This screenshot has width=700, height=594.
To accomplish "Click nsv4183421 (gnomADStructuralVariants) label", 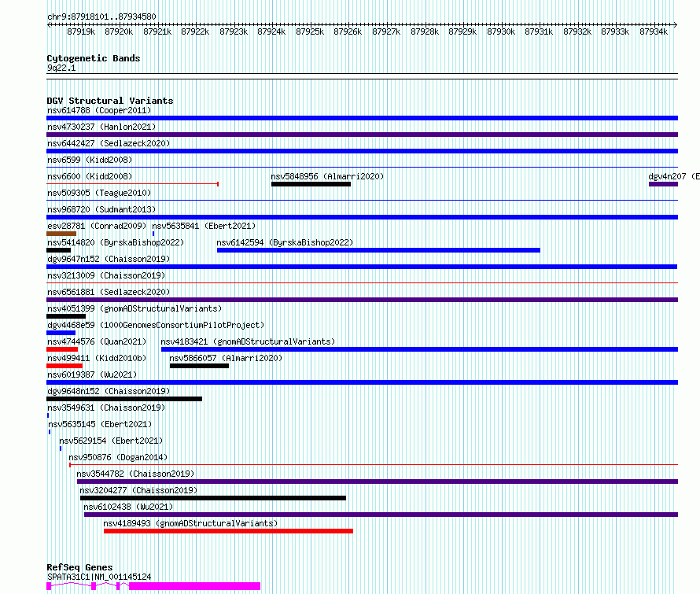I will pos(248,341).
